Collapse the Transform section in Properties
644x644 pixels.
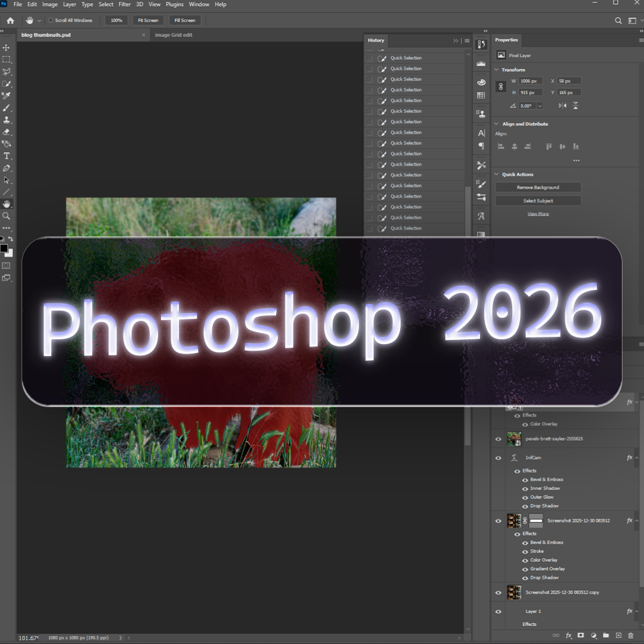(x=497, y=70)
